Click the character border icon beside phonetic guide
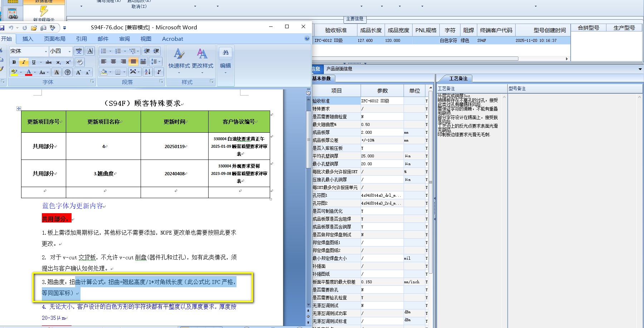 (x=90, y=51)
